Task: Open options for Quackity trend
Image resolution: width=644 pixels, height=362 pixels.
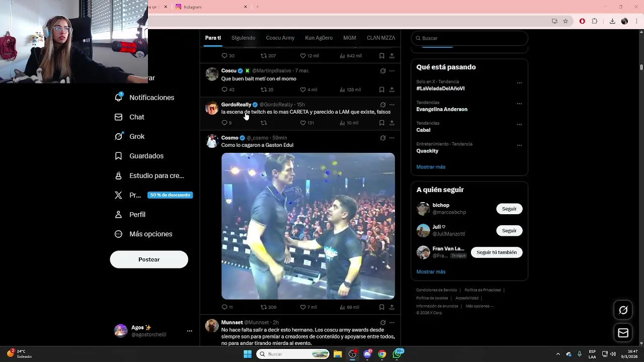Action: pyautogui.click(x=519, y=145)
